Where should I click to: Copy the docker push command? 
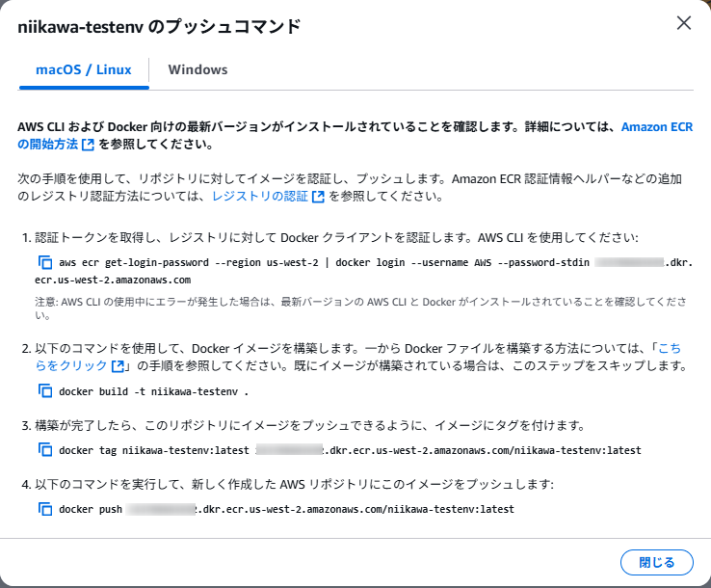45,509
